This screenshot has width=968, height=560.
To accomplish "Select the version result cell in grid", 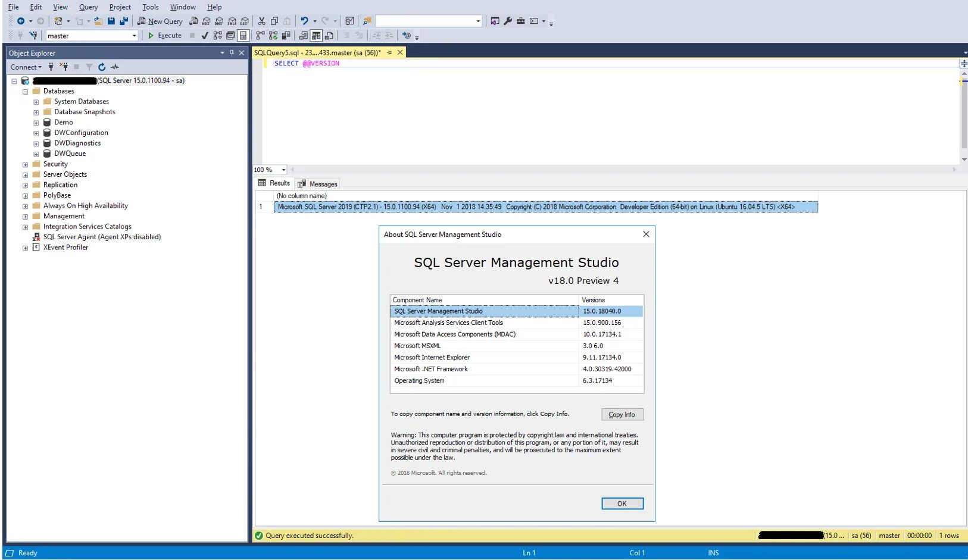I will pyautogui.click(x=545, y=207).
